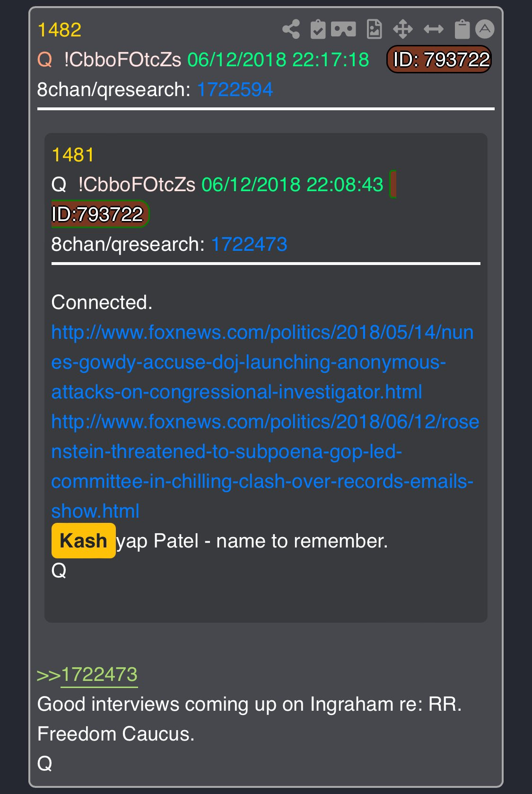The image size is (532, 794).
Task: Click the orange Q name on post 1482
Action: pyautogui.click(x=45, y=60)
